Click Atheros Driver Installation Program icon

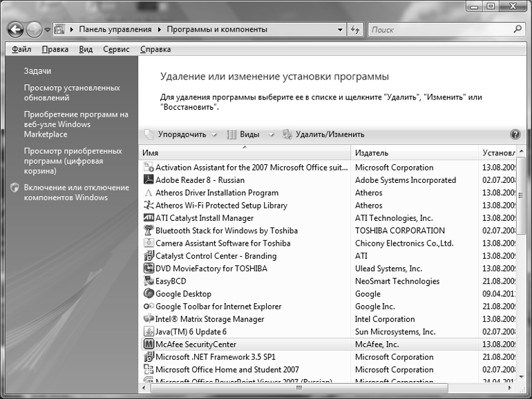tap(149, 193)
